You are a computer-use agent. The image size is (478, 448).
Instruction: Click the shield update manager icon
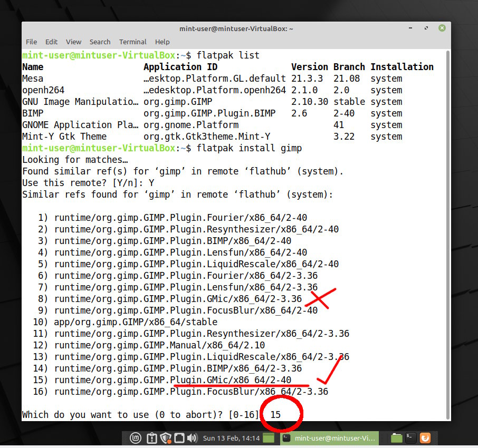point(166,438)
